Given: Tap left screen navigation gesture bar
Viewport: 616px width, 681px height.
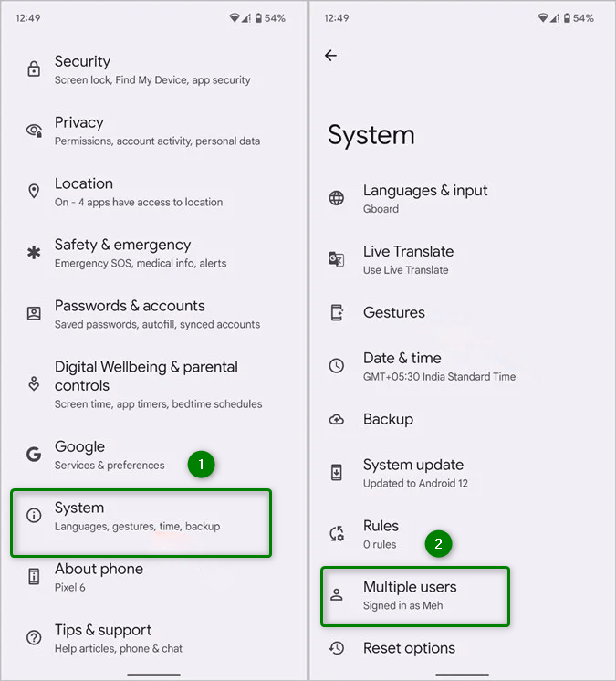Looking at the screenshot, I should pyautogui.click(x=153, y=675).
